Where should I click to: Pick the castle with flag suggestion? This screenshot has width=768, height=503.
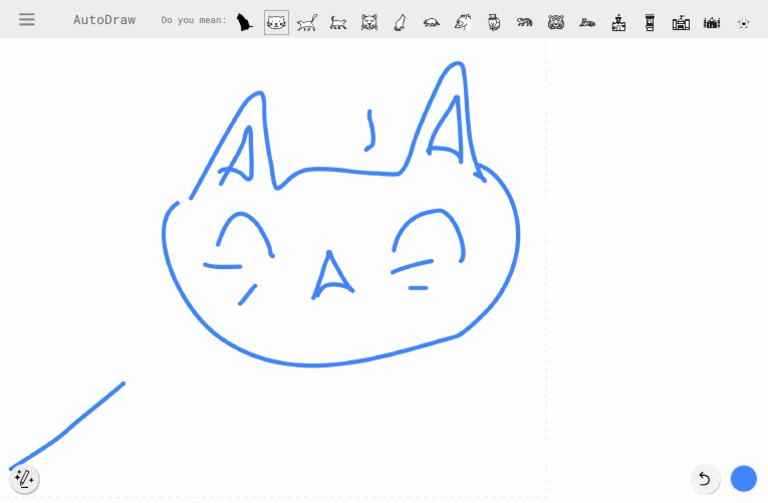click(x=681, y=23)
